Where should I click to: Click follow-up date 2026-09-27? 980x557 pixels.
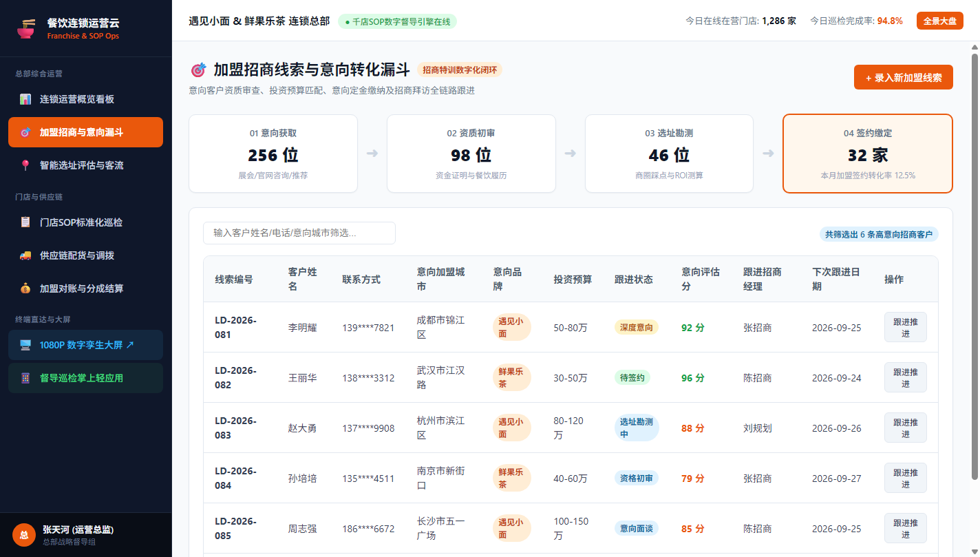[x=836, y=479]
